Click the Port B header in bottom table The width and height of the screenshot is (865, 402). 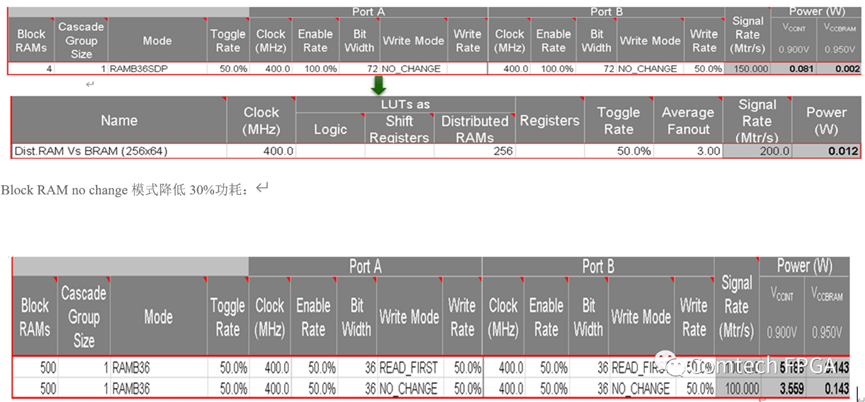click(x=598, y=266)
